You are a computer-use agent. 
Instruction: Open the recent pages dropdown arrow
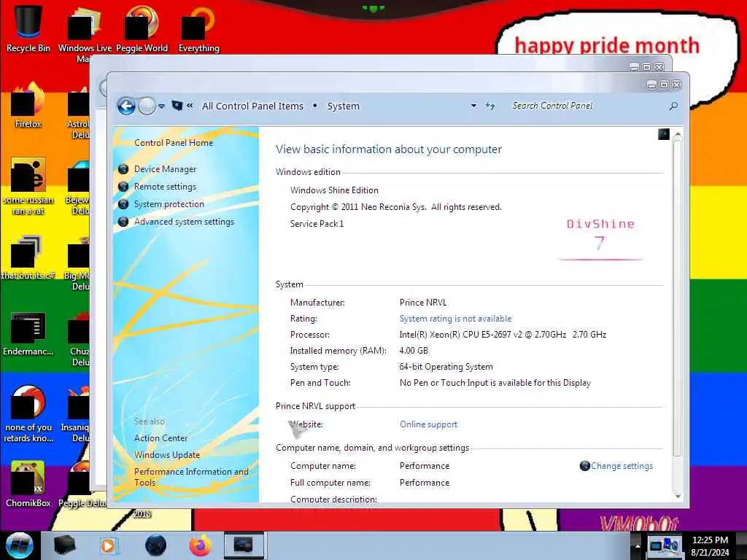coord(161,106)
